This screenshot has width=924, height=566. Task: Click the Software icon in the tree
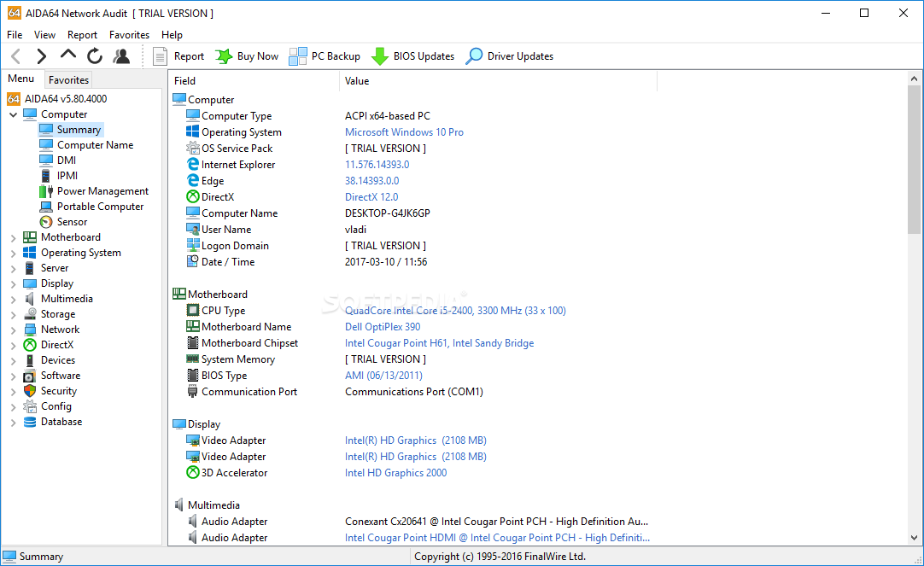30,375
